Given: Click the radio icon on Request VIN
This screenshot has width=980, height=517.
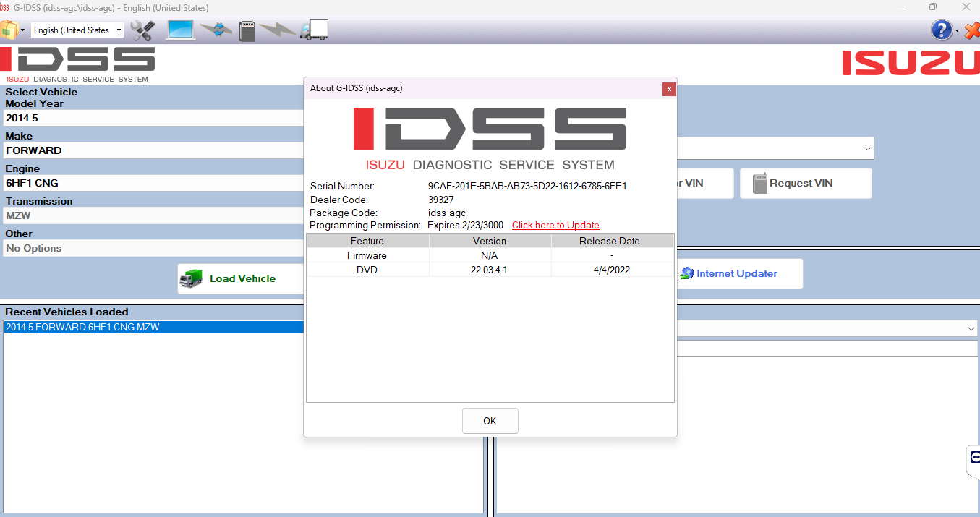Looking at the screenshot, I should point(759,183).
